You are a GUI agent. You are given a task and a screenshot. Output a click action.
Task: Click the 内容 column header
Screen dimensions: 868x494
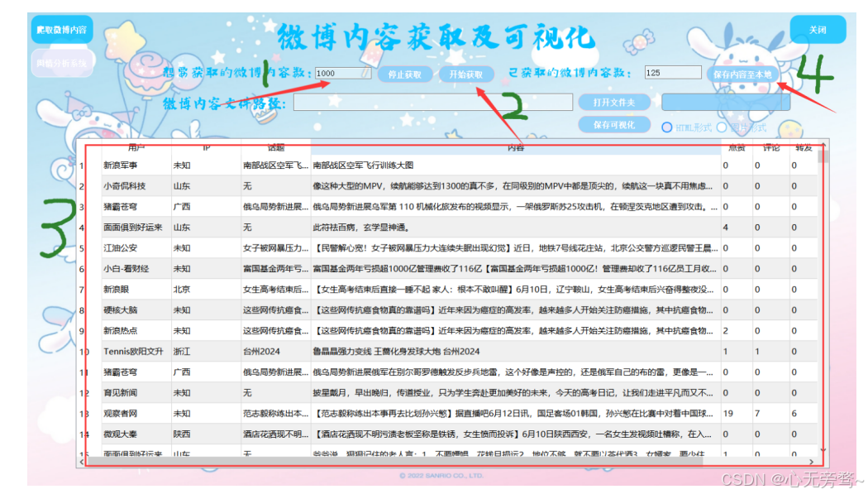(515, 148)
